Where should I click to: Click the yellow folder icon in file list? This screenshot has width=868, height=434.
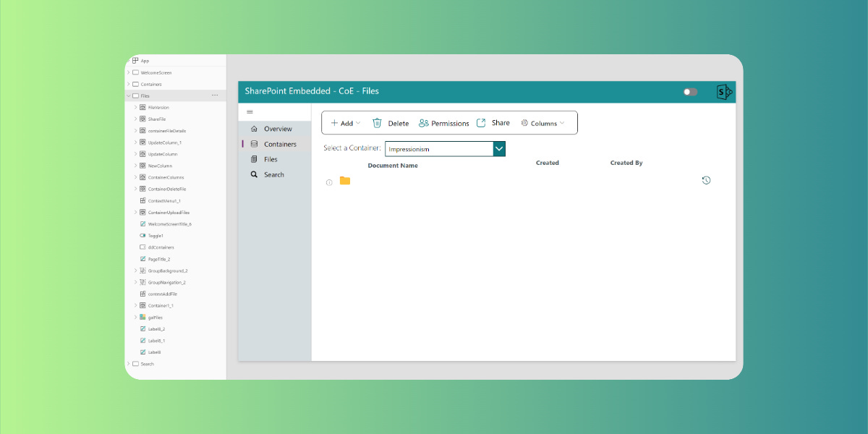[345, 180]
